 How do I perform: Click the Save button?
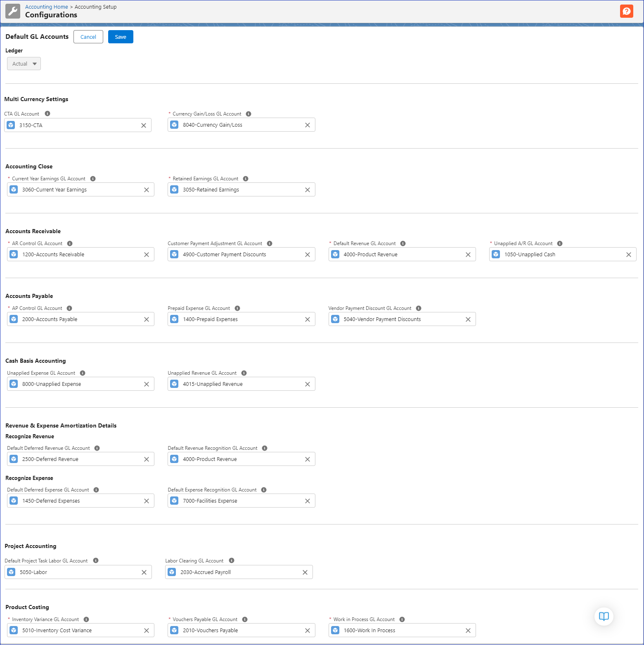(x=121, y=37)
